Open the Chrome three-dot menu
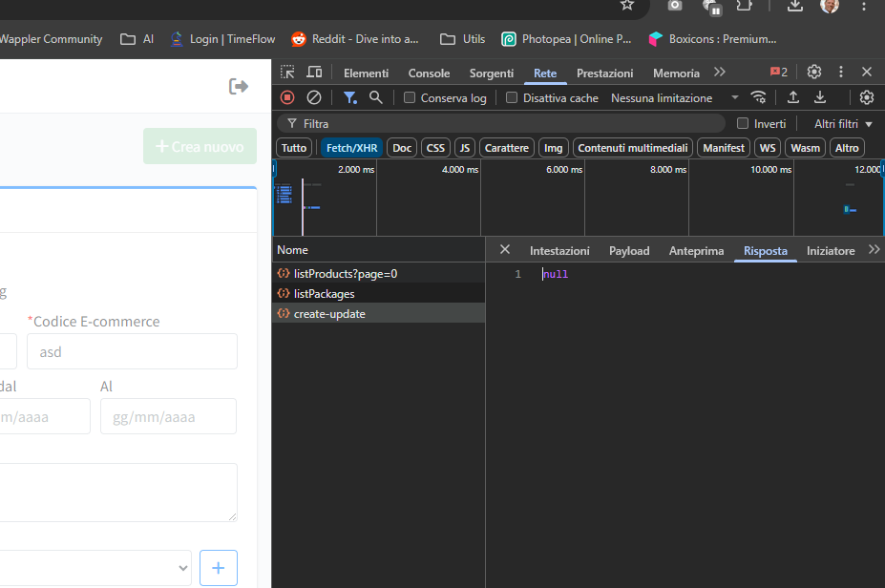Screen dimensions: 885x588 pos(864,7)
